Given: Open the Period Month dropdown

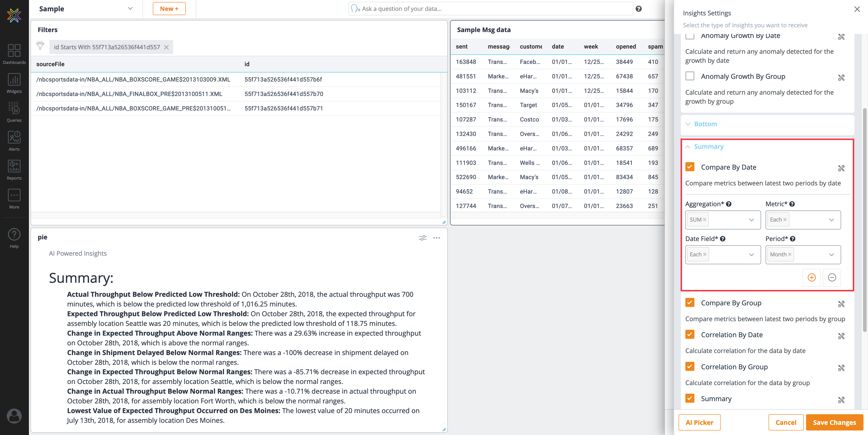Looking at the screenshot, I should coord(831,255).
